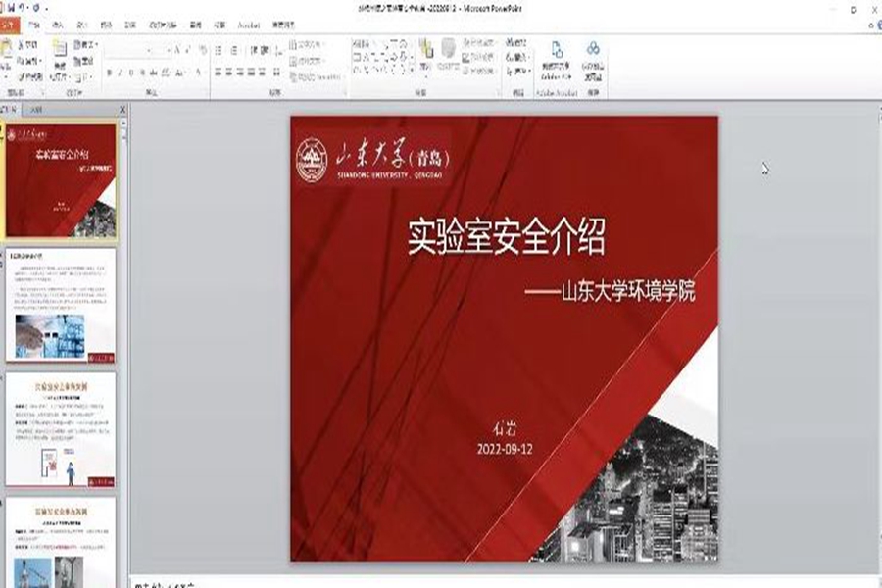Apply bulleted list formatting
Viewport: 882px width, 588px height.
point(219,50)
